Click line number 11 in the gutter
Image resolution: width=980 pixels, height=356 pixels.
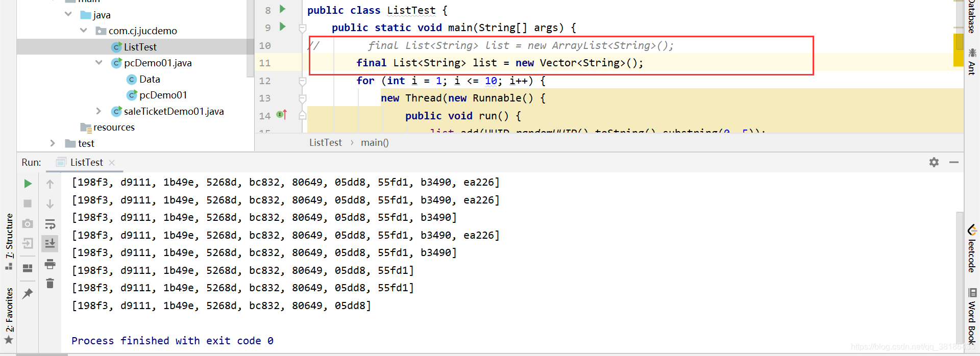click(264, 63)
